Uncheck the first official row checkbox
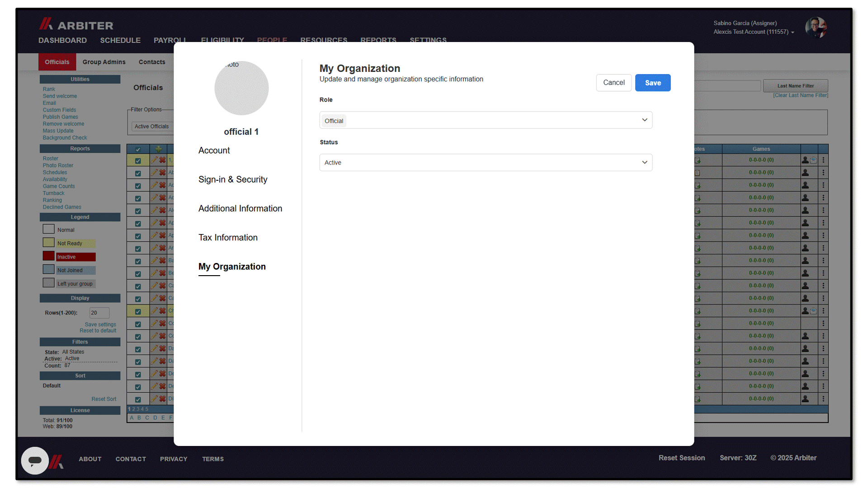Screen dimensions: 868x488 (138, 161)
